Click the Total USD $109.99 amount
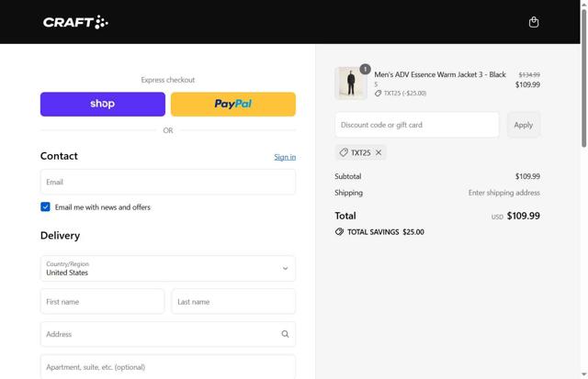The width and height of the screenshot is (588, 379). [515, 216]
